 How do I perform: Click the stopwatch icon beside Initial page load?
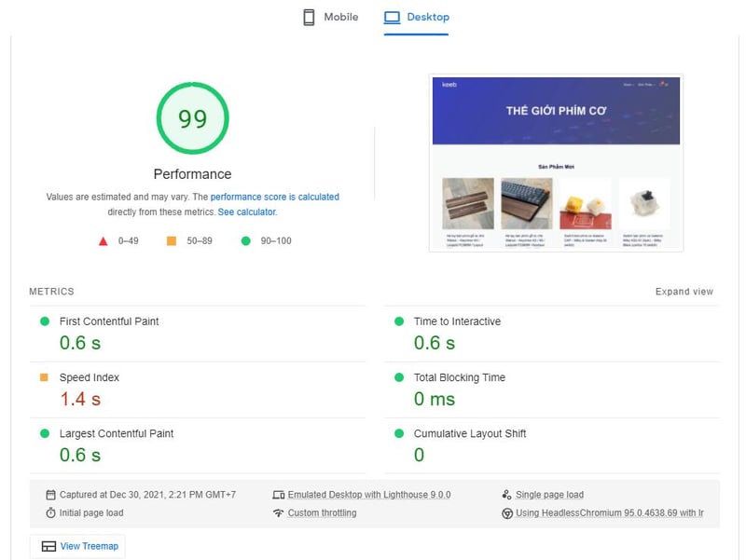point(51,513)
